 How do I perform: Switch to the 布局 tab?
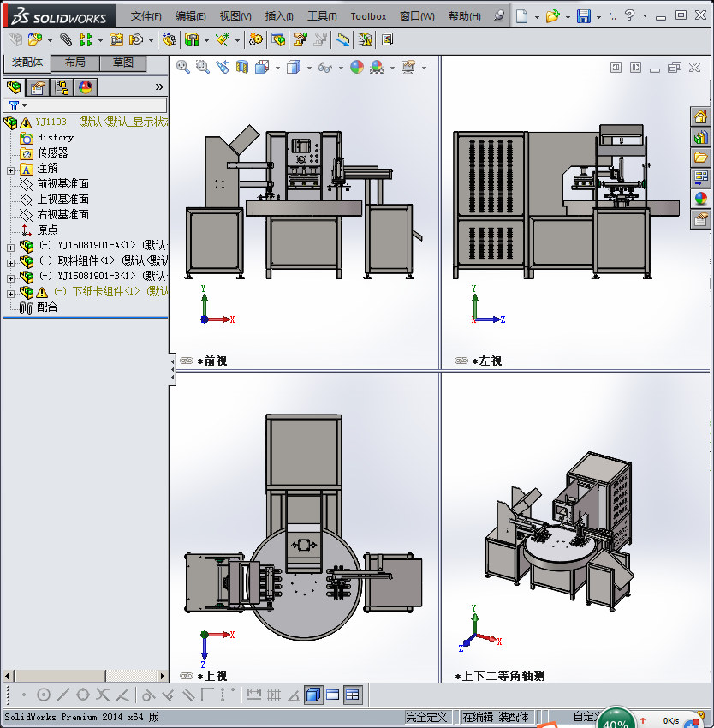click(74, 63)
